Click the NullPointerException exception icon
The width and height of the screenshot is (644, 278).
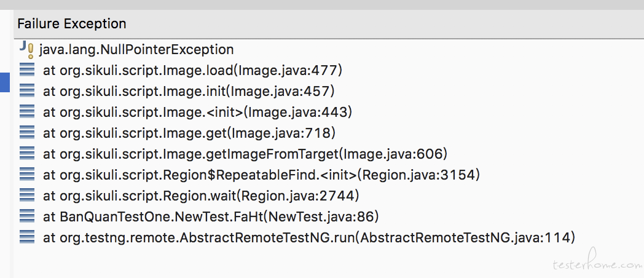[x=26, y=49]
